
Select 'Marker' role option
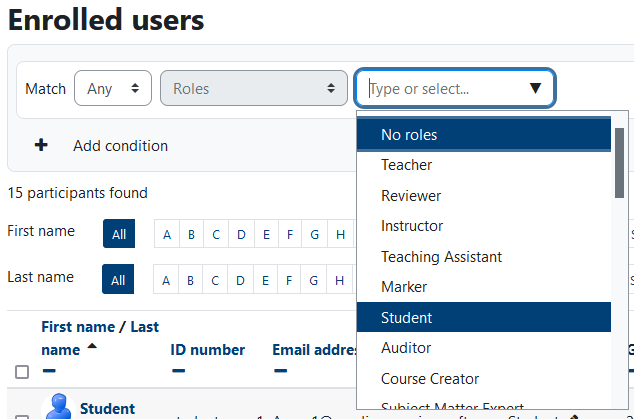[x=484, y=287]
